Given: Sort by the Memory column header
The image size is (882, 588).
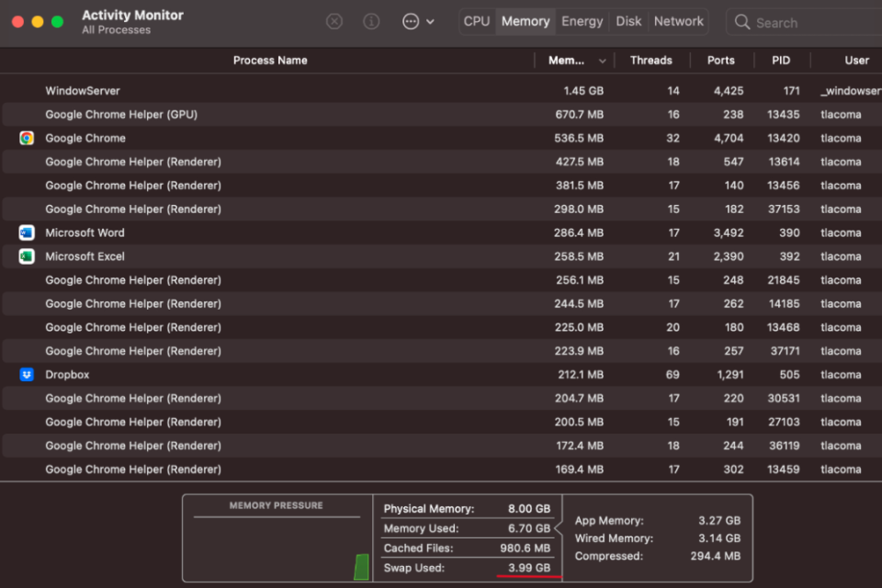Looking at the screenshot, I should click(x=567, y=61).
